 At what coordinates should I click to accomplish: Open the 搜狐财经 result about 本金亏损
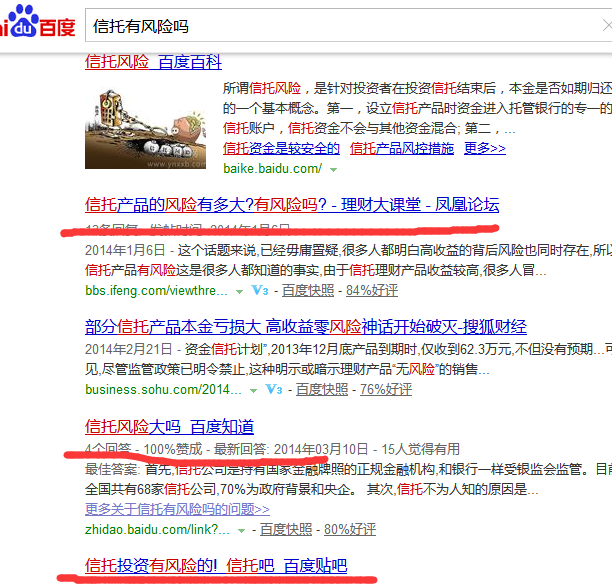[x=306, y=327]
